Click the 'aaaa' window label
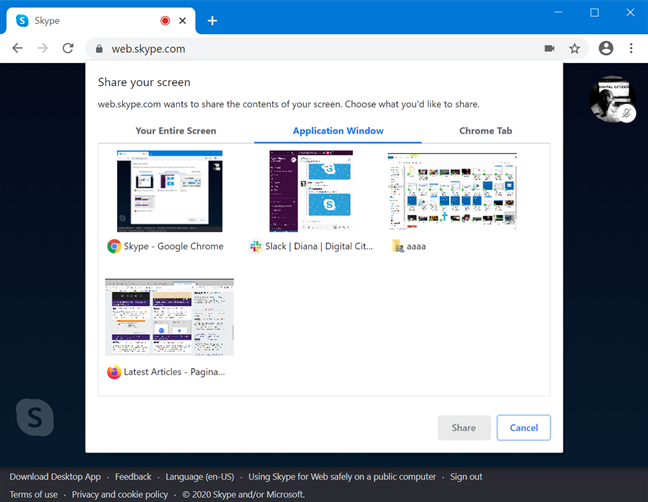Screen dimensions: 648x502 pyautogui.click(x=416, y=247)
